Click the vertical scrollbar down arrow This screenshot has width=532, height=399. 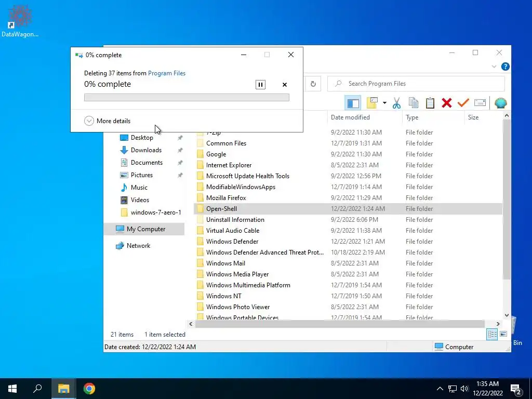(507, 315)
